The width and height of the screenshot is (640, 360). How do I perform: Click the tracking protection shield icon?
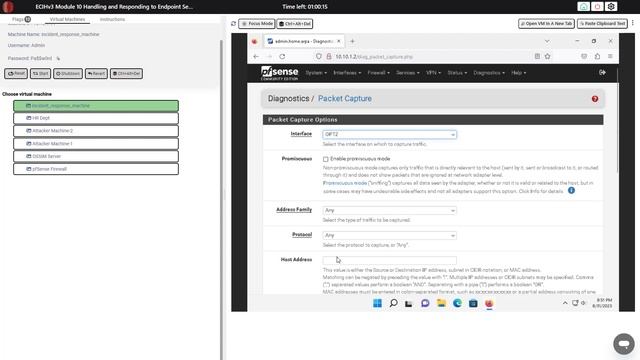coord(319,56)
